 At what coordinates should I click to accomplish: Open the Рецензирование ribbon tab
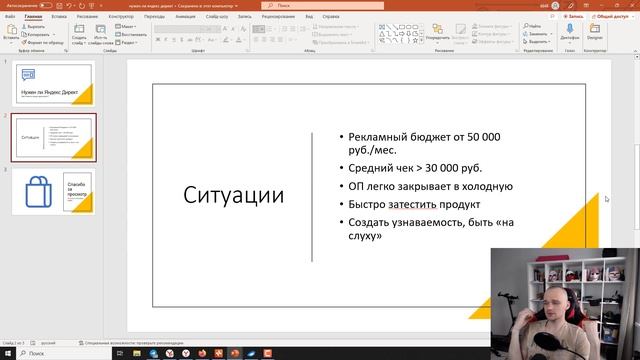point(278,17)
